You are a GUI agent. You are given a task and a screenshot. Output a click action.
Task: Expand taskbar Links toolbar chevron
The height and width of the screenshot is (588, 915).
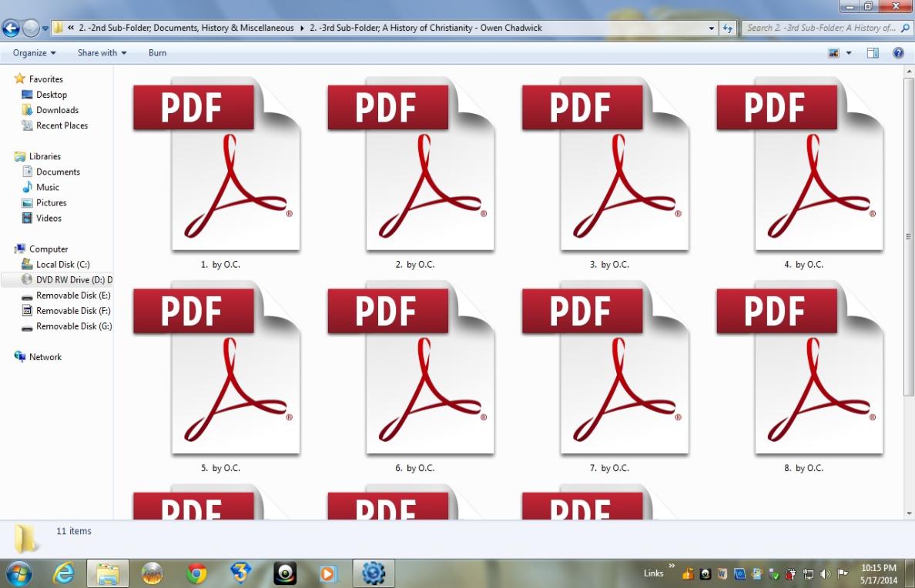(672, 566)
